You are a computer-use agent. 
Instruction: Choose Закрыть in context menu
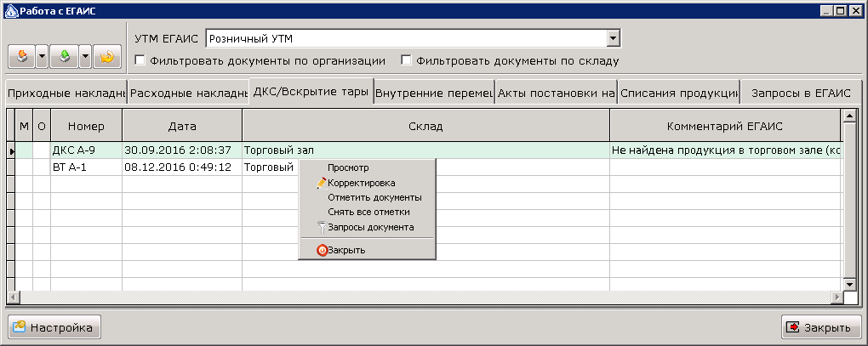367,250
